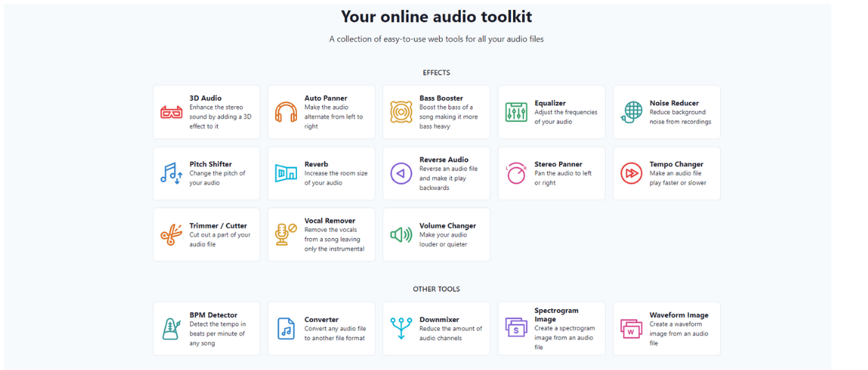The height and width of the screenshot is (370, 868).
Task: Open the Trimmer / Cutter tool title
Action: coord(218,225)
